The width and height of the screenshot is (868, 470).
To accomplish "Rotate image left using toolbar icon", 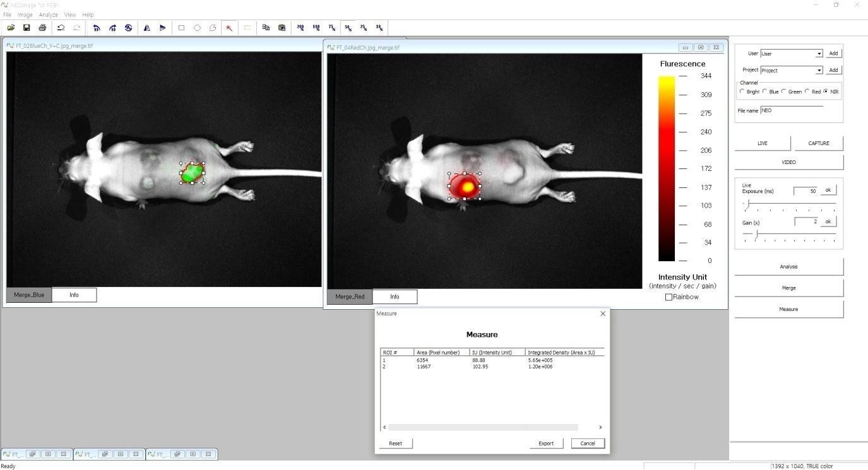I will click(97, 28).
